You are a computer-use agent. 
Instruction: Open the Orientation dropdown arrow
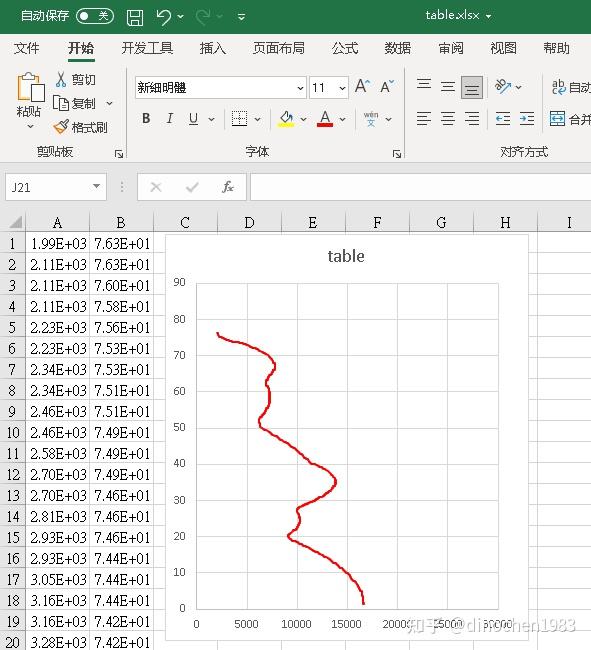[x=518, y=87]
